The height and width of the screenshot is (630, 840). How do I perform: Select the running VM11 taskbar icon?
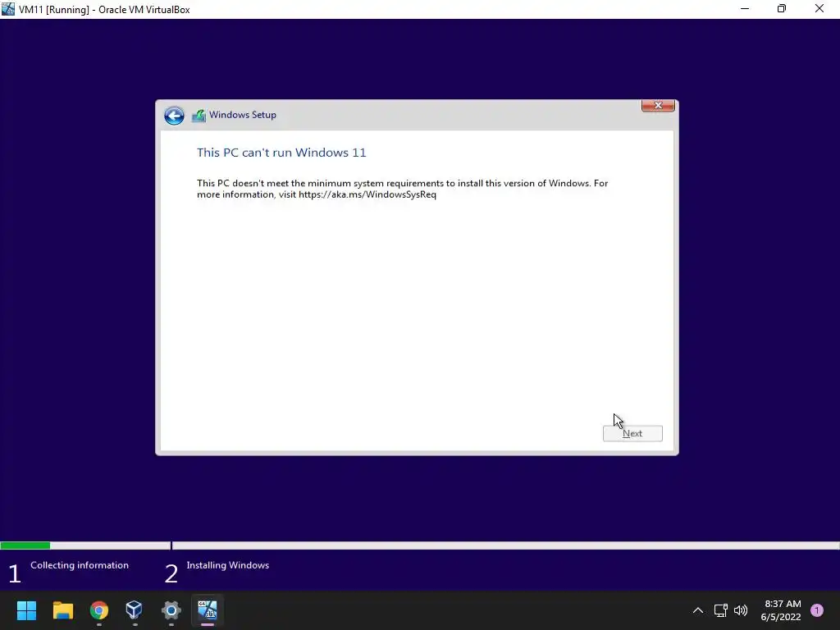pyautogui.click(x=208, y=610)
